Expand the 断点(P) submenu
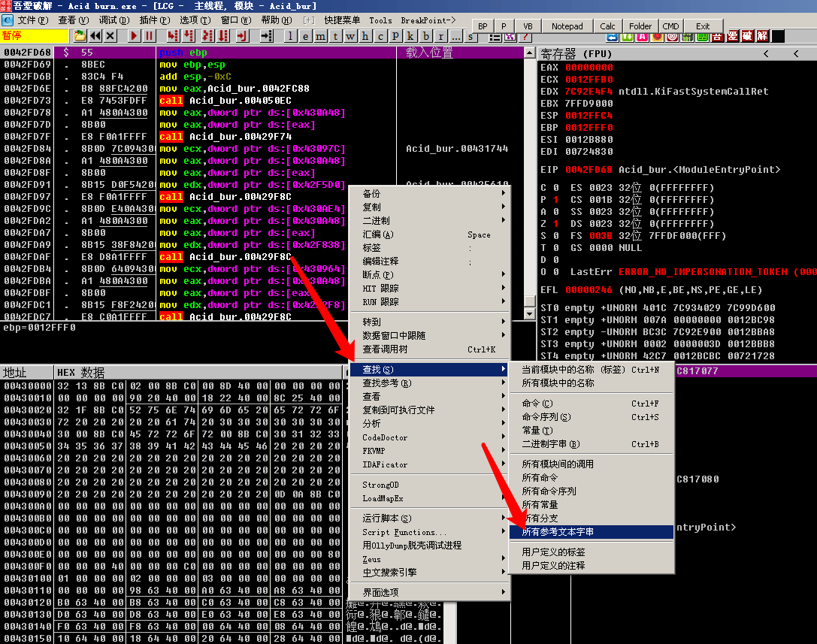This screenshot has height=644, width=817. [430, 274]
